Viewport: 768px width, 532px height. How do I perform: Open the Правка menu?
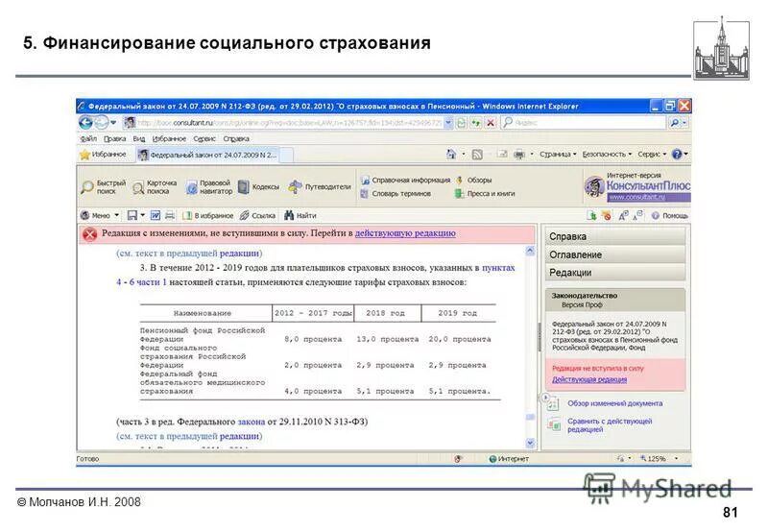(114, 139)
